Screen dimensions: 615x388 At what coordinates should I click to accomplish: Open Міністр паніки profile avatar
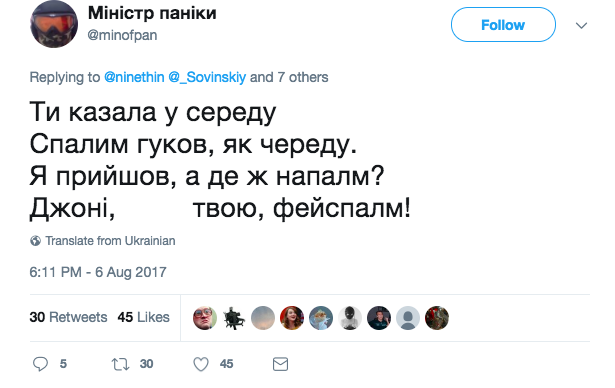pyautogui.click(x=54, y=24)
